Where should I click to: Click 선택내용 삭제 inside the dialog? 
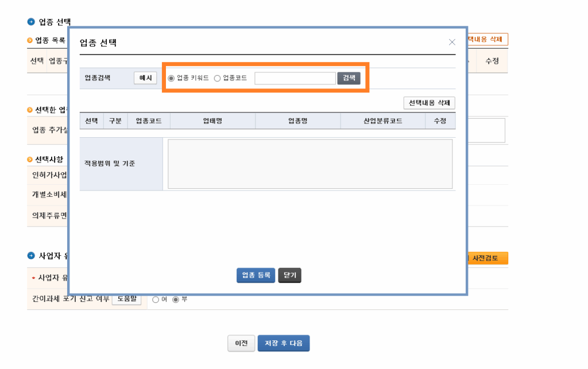(430, 103)
